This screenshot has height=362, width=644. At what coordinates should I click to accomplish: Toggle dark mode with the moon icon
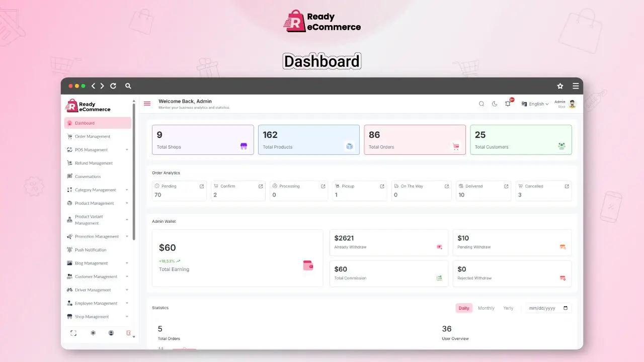(x=495, y=104)
